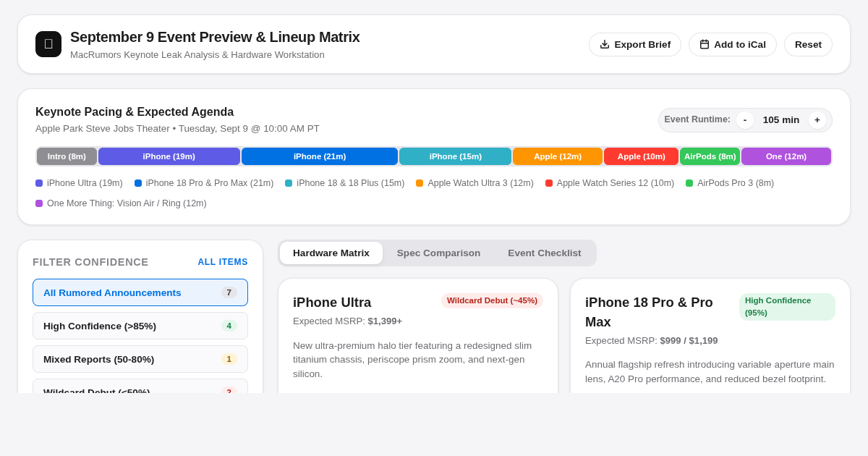Click the $1,399+ MSRP value
The height and width of the screenshot is (456, 868).
pyautogui.click(x=385, y=321)
